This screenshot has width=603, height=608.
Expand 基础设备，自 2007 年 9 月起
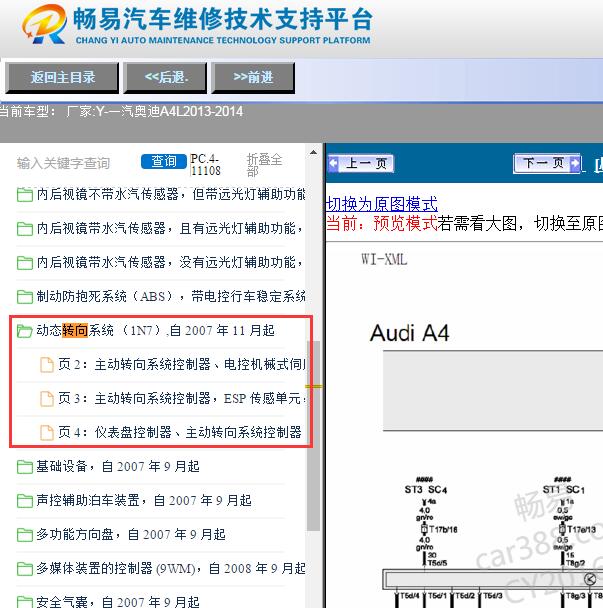point(117,466)
